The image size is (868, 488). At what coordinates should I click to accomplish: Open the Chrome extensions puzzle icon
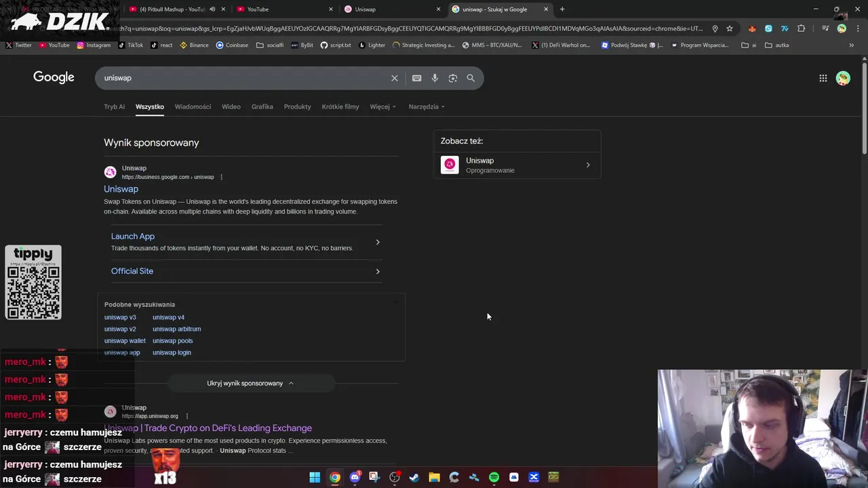tap(802, 28)
